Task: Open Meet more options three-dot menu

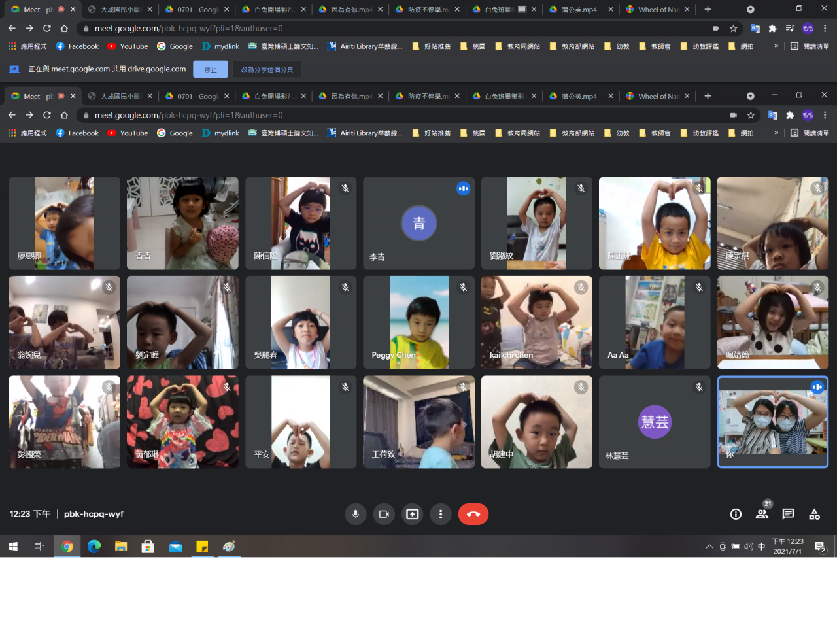Action: 441,515
